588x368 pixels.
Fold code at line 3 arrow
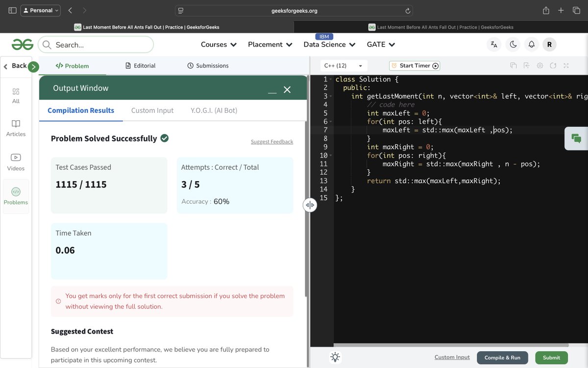click(x=331, y=97)
